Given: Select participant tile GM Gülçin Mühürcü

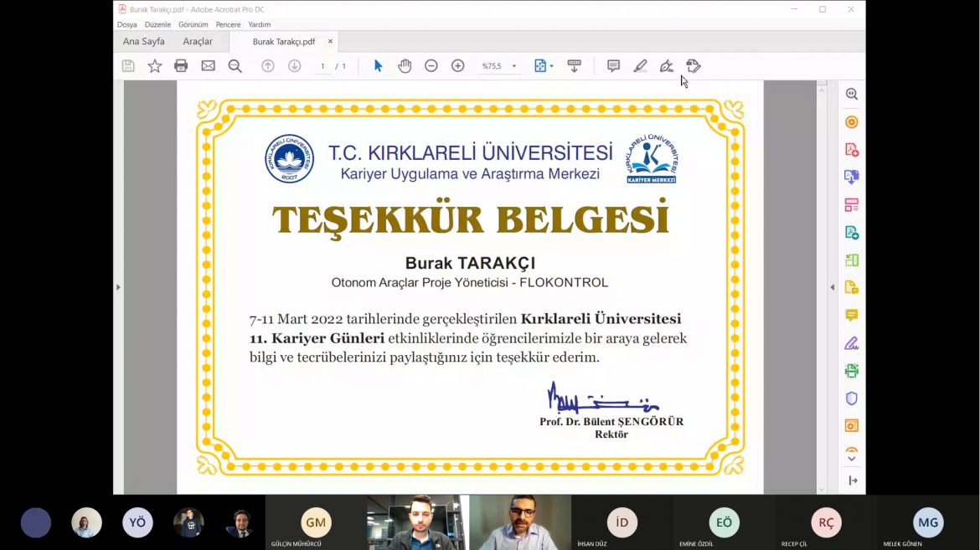Looking at the screenshot, I should pyautogui.click(x=316, y=522).
